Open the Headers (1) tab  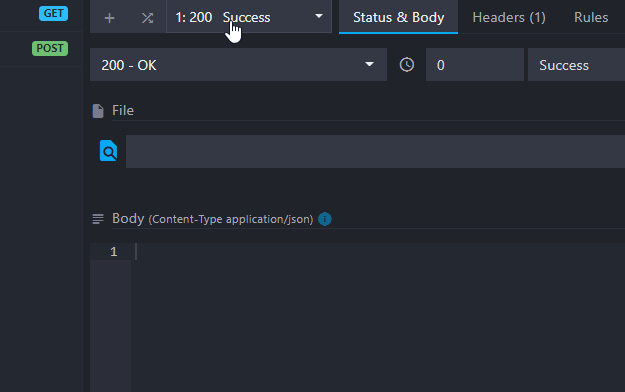point(509,17)
